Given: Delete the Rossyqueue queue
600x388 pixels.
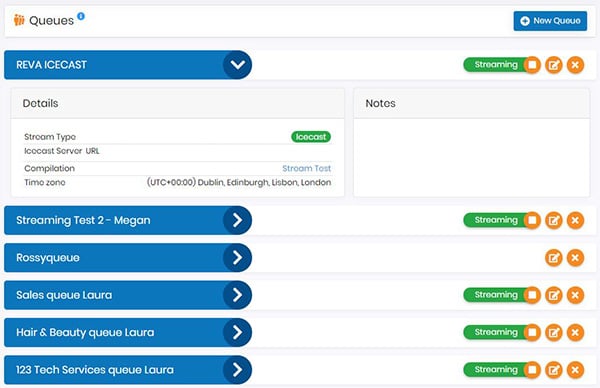Looking at the screenshot, I should click(575, 258).
